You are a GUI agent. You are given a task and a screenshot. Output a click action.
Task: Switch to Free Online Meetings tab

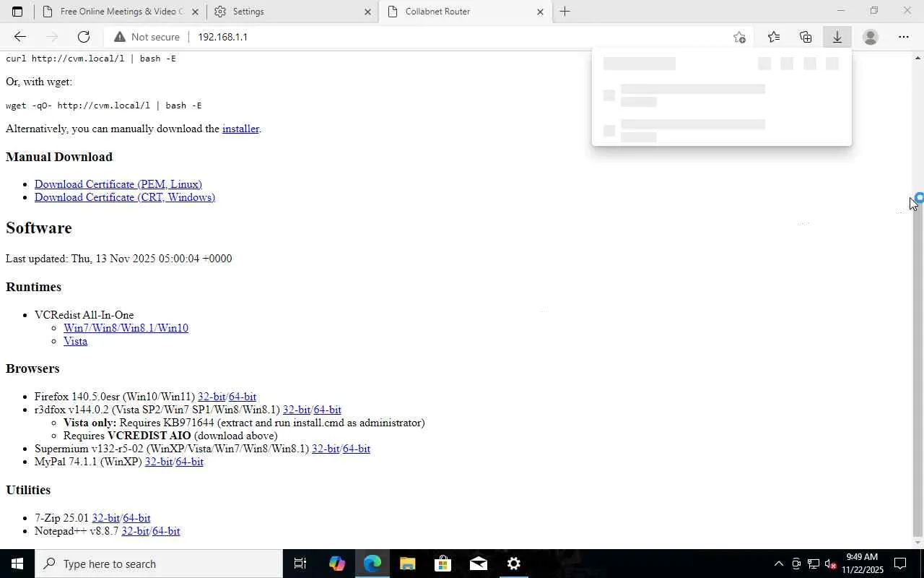tap(119, 12)
